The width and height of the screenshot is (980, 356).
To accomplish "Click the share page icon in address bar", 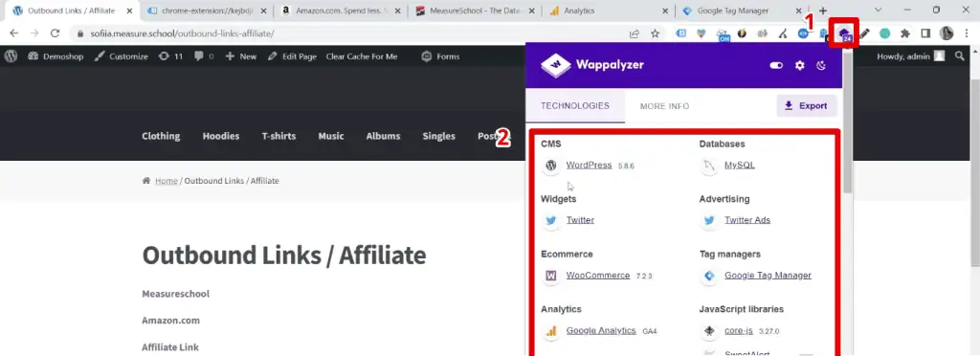I will coord(635,33).
